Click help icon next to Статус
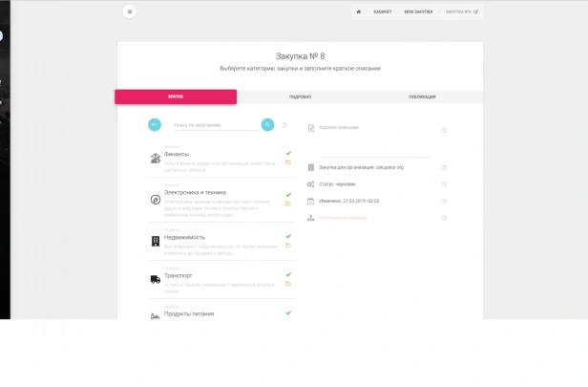Viewport: 588px width, 387px height. click(x=444, y=184)
